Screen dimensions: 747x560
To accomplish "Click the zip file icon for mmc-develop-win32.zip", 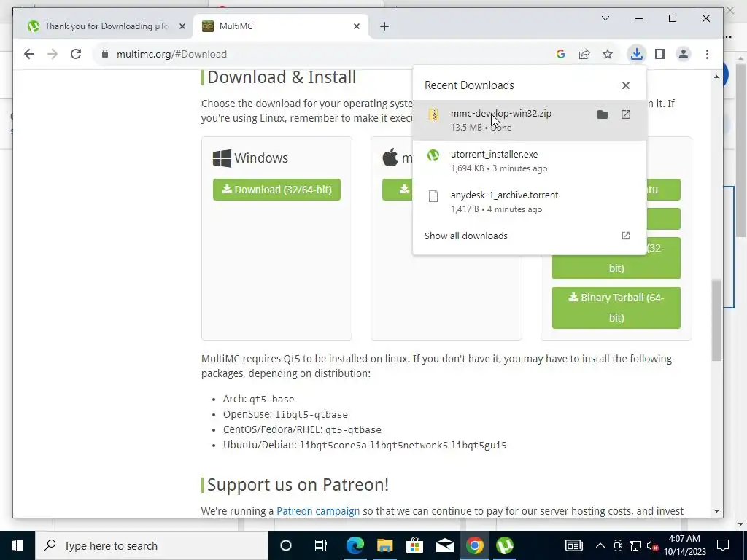I will point(433,114).
